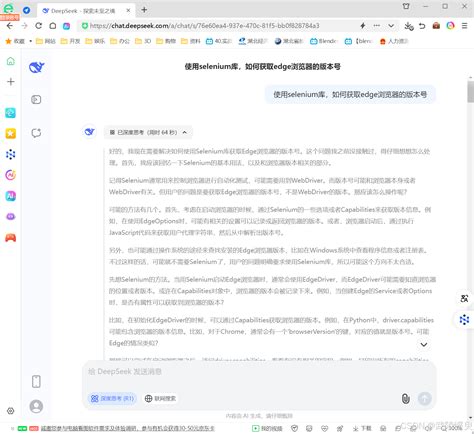Click the status bar news link

[x=127, y=428]
